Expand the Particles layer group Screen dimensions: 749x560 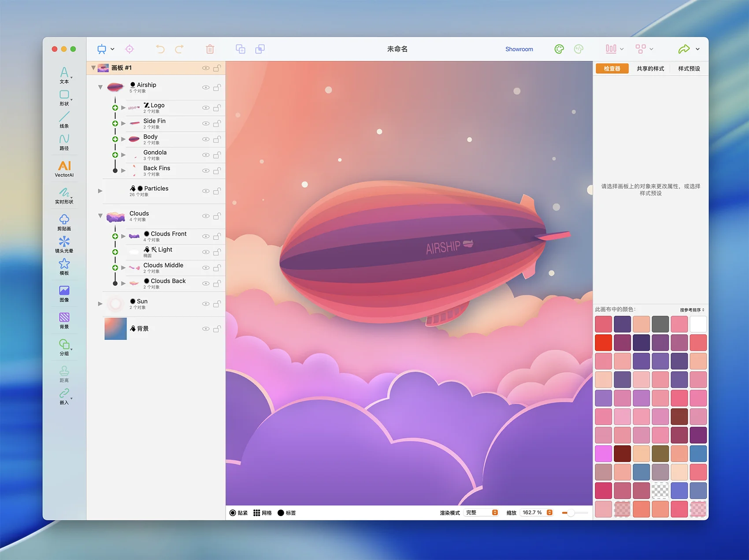click(x=100, y=191)
